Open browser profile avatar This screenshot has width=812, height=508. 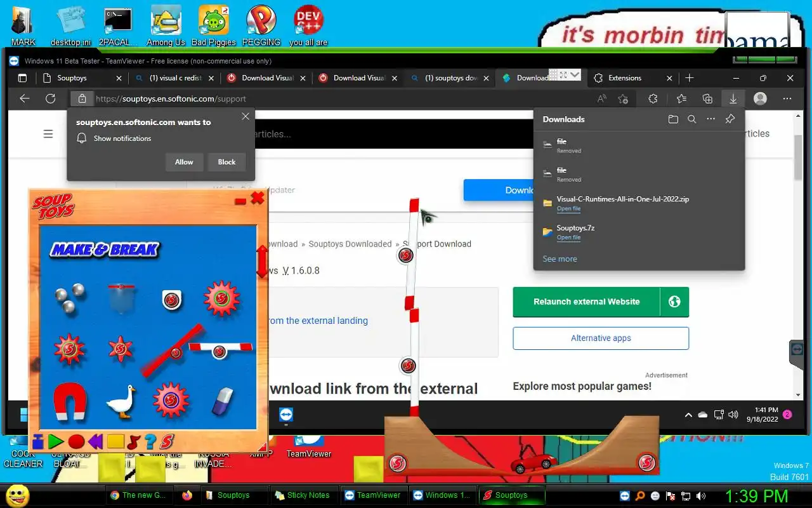[x=760, y=98]
